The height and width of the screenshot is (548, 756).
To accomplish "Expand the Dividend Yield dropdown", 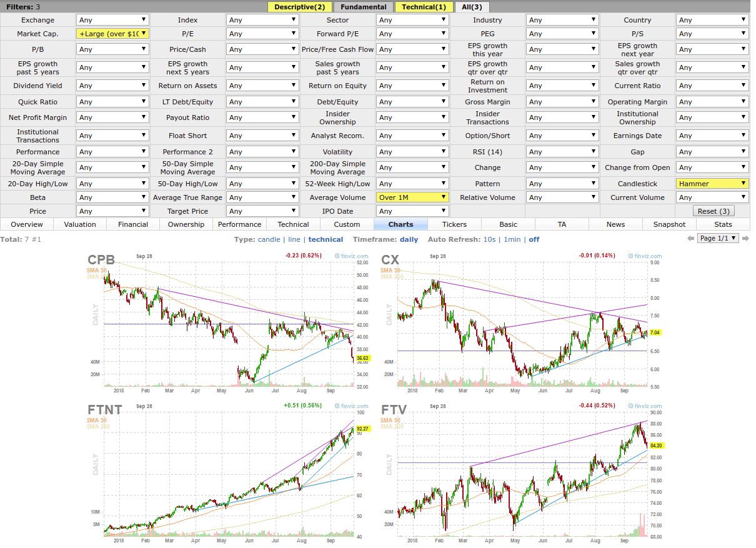I will [112, 86].
